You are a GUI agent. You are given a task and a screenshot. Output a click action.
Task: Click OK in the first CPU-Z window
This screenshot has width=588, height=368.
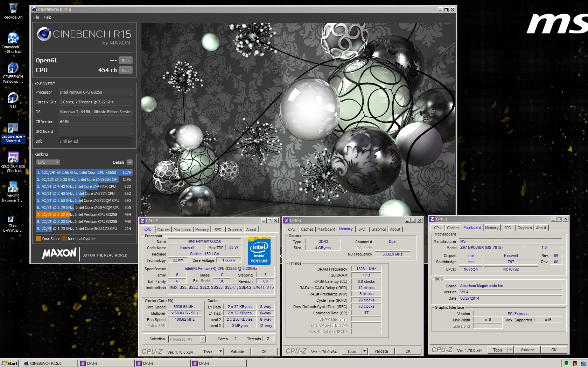264,352
